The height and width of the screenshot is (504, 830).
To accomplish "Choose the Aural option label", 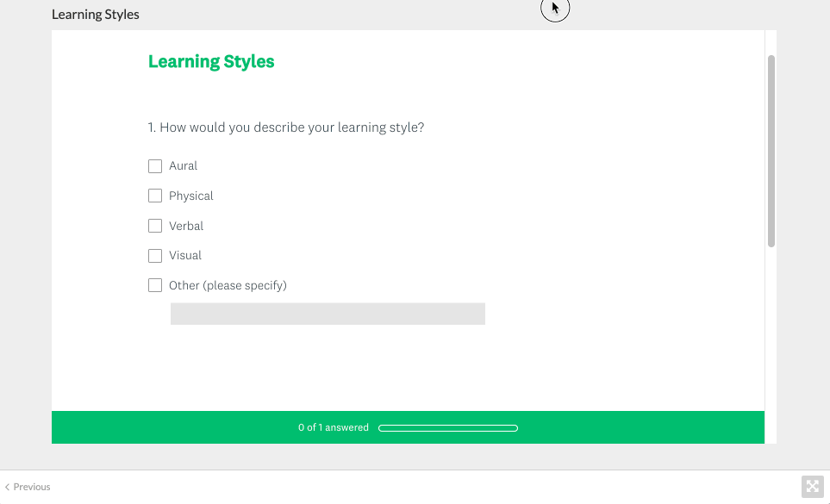I will pos(183,166).
